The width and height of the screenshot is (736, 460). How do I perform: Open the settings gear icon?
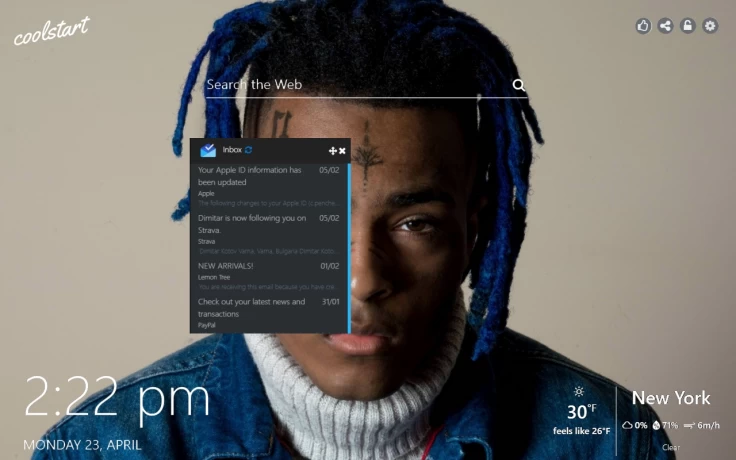click(x=710, y=25)
